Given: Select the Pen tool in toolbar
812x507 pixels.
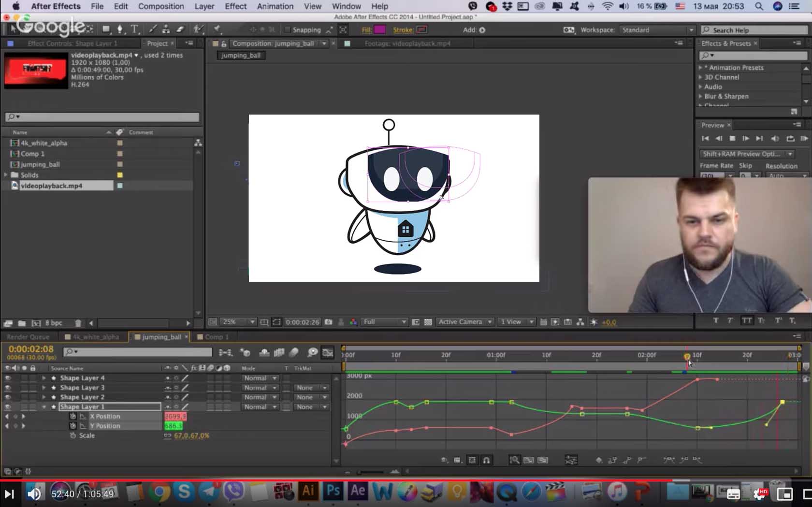Looking at the screenshot, I should tap(120, 29).
